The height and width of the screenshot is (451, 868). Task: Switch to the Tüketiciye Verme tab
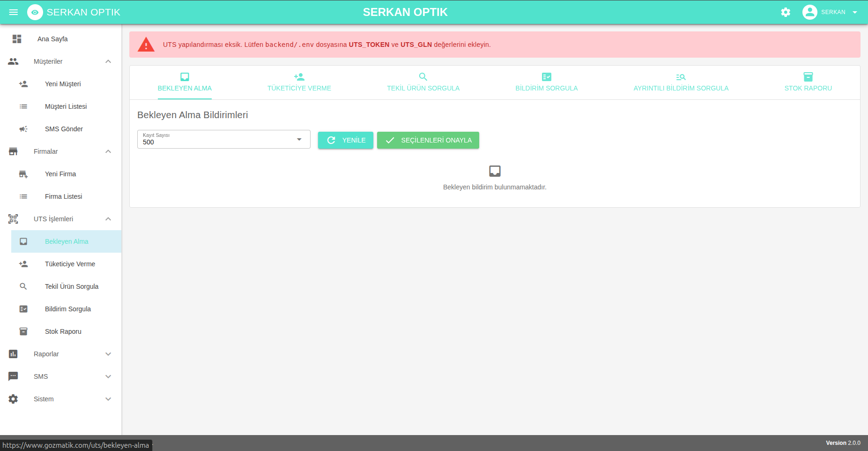click(x=299, y=83)
